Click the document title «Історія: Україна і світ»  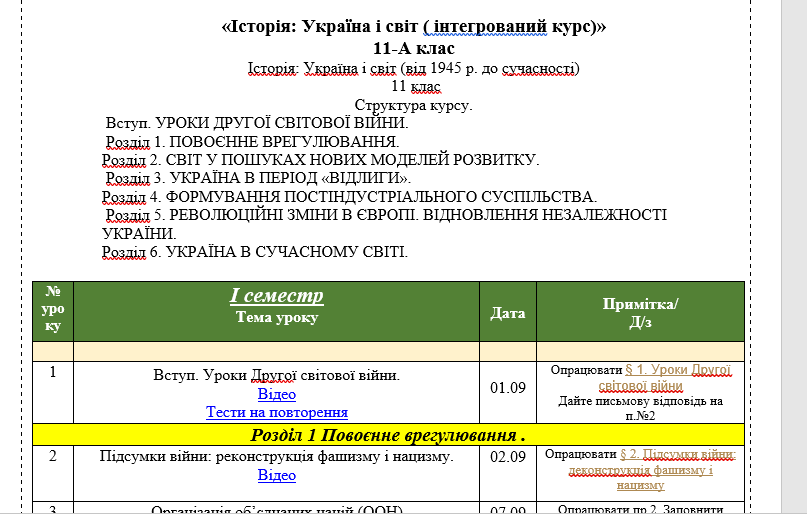click(414, 26)
